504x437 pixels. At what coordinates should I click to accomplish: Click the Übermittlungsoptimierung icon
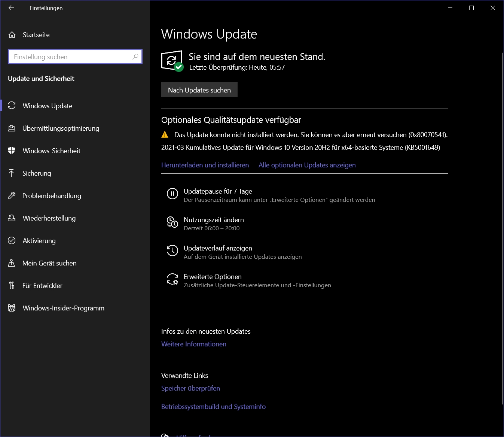click(12, 128)
